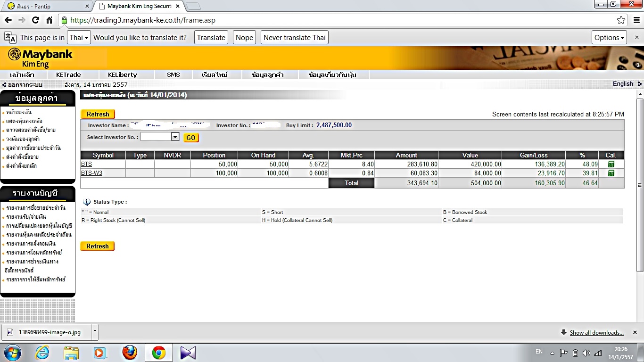The image size is (644, 362).
Task: Click the page vertical scrollbar
Action: [x=640, y=185]
